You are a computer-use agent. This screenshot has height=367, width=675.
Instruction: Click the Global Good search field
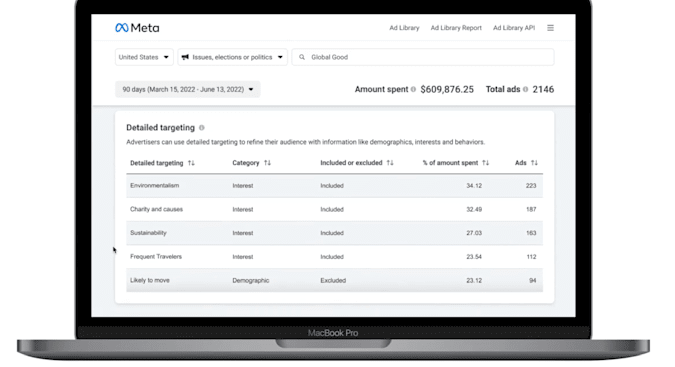pyautogui.click(x=423, y=57)
